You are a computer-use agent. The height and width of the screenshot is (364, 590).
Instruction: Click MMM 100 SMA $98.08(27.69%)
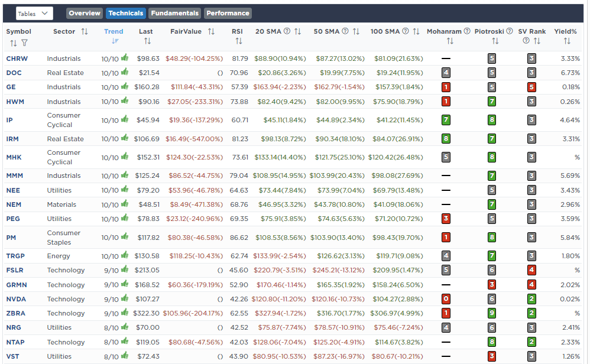click(x=397, y=175)
